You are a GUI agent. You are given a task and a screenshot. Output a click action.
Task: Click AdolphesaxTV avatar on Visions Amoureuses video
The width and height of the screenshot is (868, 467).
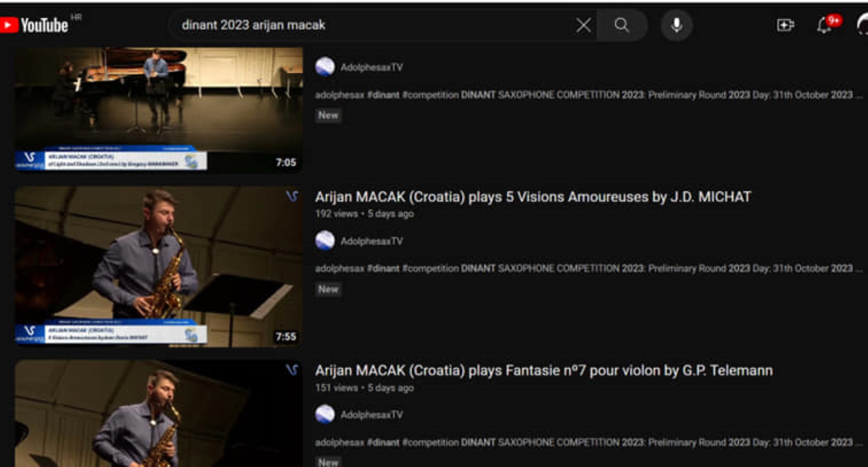[x=325, y=241]
